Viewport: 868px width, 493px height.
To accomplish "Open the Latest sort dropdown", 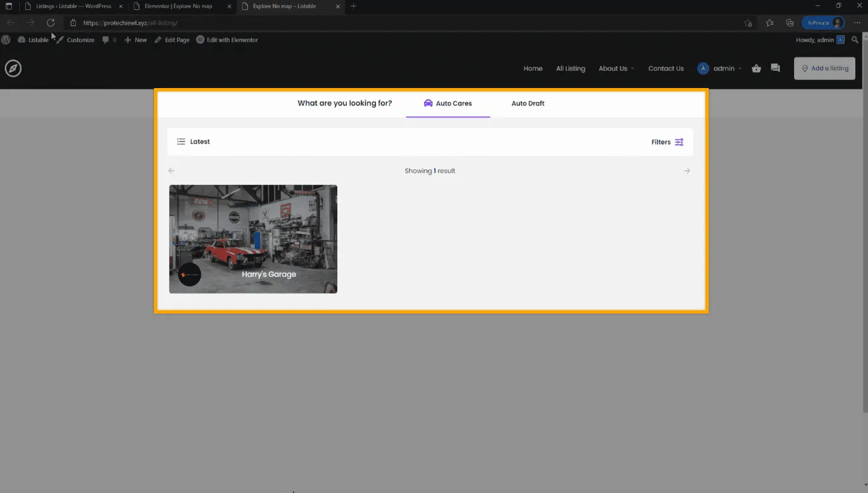I will pos(193,142).
